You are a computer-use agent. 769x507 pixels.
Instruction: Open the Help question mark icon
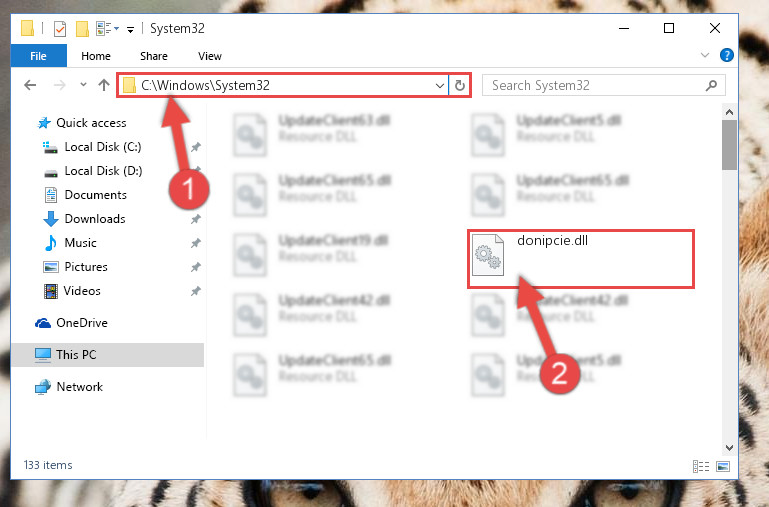pyautogui.click(x=726, y=55)
